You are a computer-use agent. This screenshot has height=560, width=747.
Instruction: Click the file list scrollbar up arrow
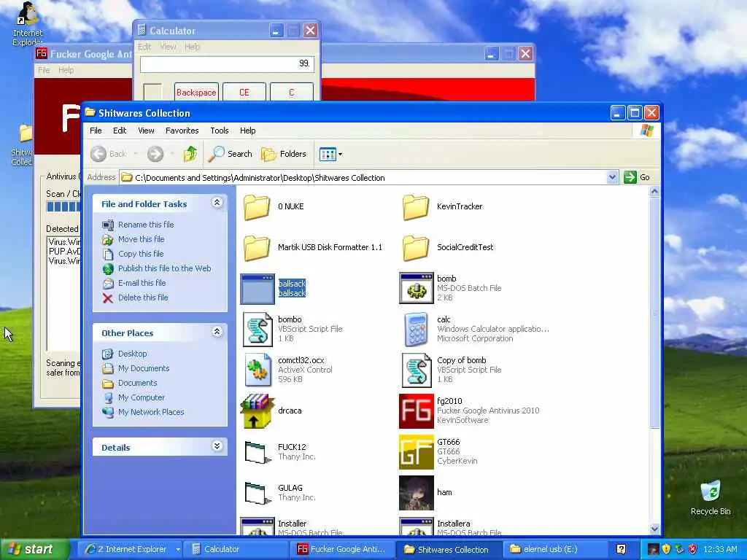654,192
